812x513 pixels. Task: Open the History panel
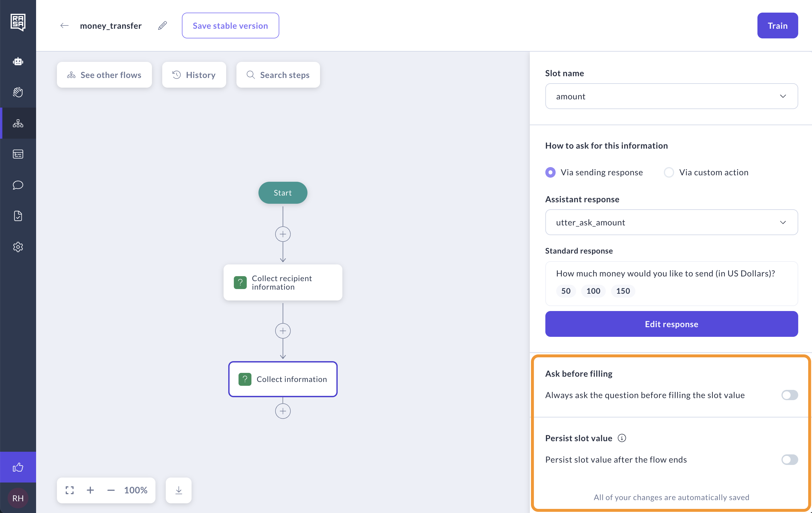194,75
